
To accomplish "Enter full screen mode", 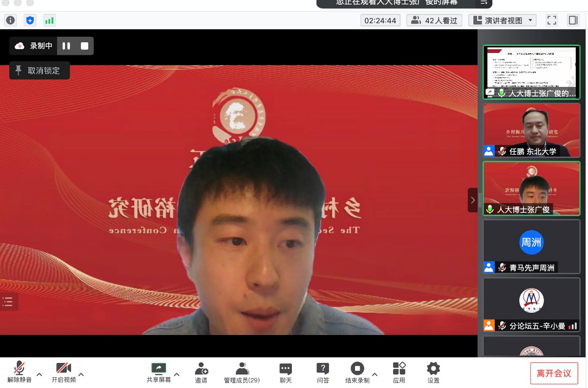I will pyautogui.click(x=551, y=20).
